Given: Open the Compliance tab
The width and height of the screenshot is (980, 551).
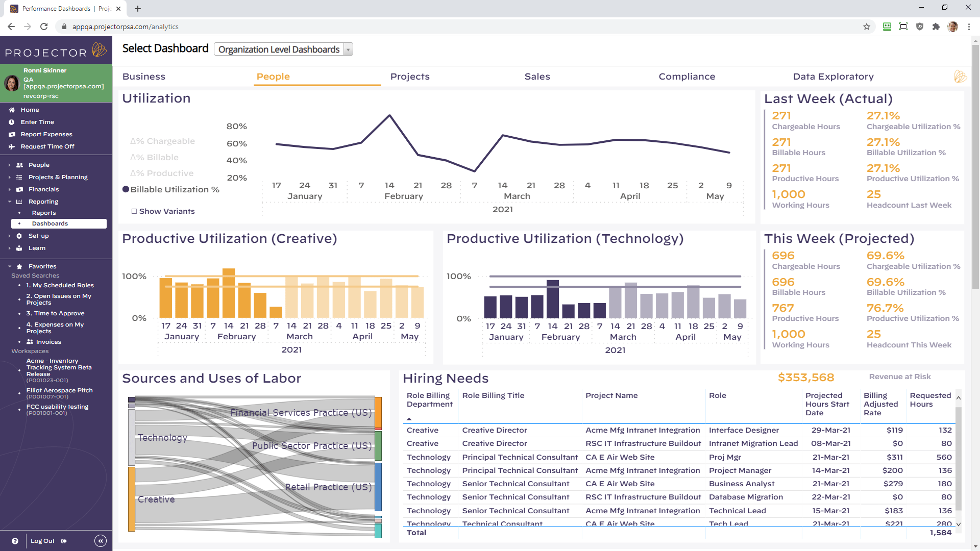Looking at the screenshot, I should coord(687,77).
